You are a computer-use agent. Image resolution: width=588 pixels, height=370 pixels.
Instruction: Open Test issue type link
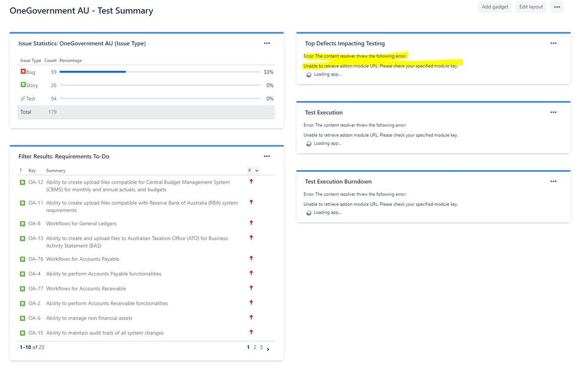(x=31, y=99)
